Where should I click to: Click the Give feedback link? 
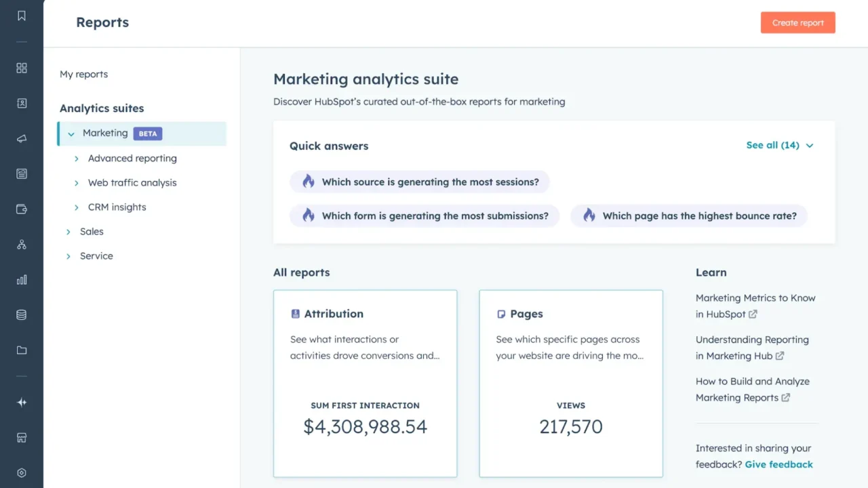coord(778,464)
